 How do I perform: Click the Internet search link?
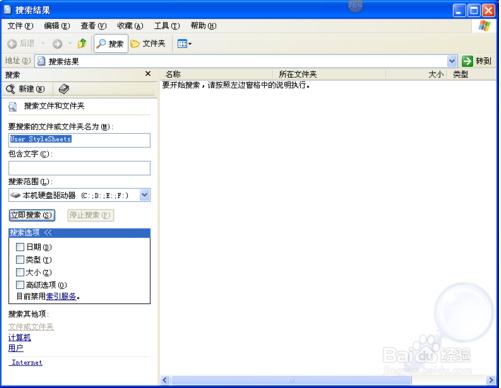tap(27, 363)
